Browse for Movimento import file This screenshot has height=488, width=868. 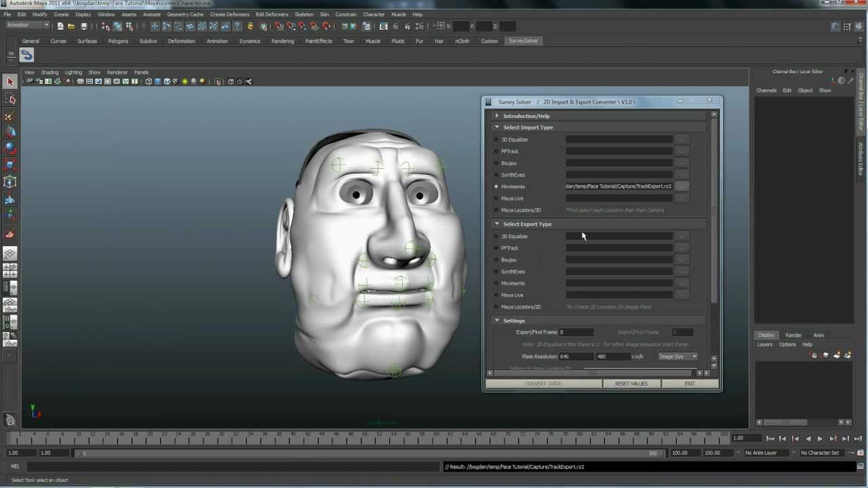(x=682, y=186)
